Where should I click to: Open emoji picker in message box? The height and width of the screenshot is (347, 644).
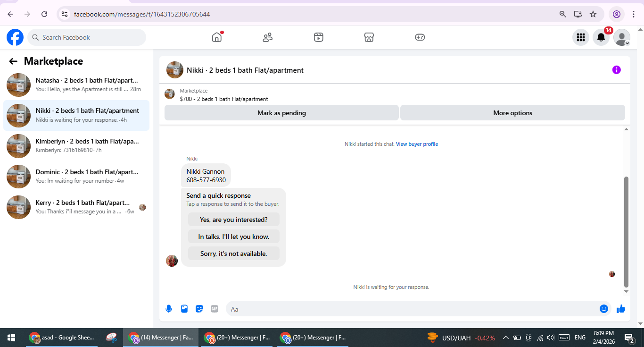(603, 309)
